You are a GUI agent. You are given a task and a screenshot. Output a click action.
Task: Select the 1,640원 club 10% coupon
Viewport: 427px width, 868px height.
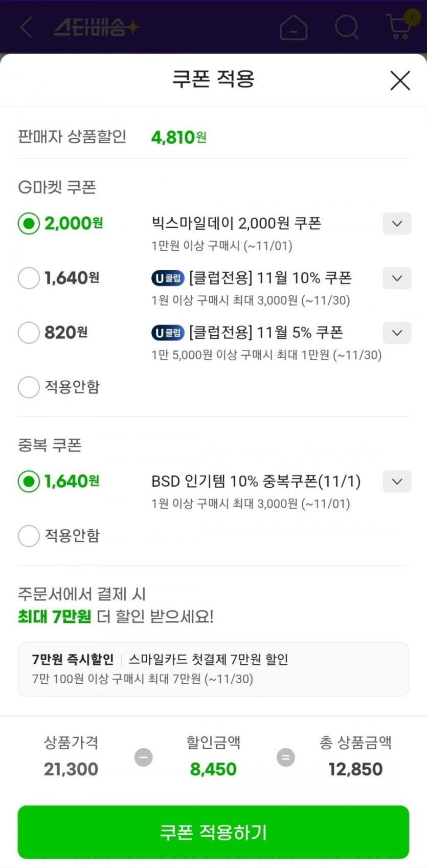pyautogui.click(x=29, y=278)
